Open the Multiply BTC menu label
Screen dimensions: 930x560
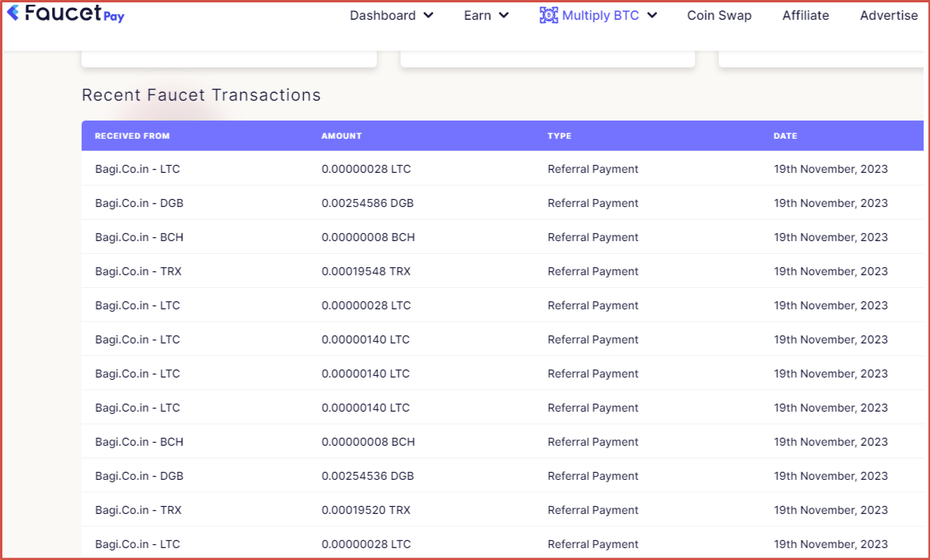(x=600, y=15)
